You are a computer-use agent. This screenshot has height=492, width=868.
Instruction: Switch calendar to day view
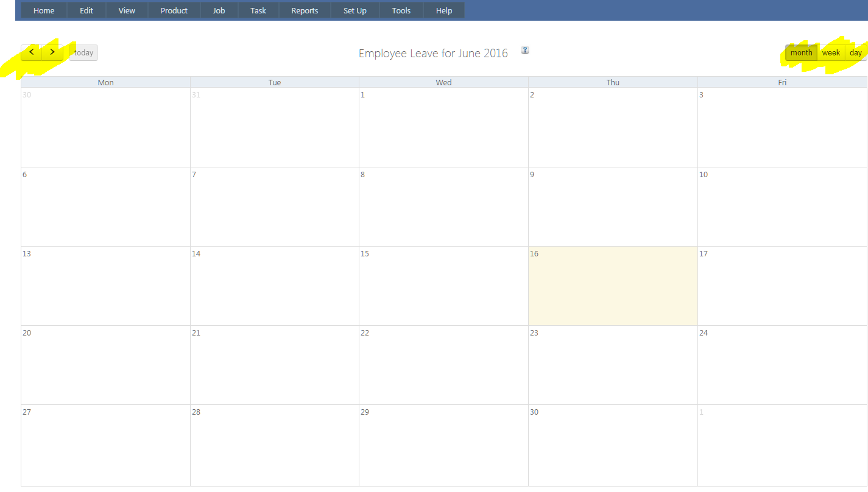[x=855, y=53]
